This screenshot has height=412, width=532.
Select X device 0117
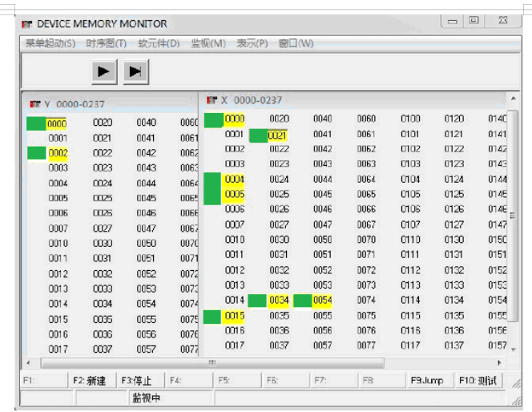point(410,345)
